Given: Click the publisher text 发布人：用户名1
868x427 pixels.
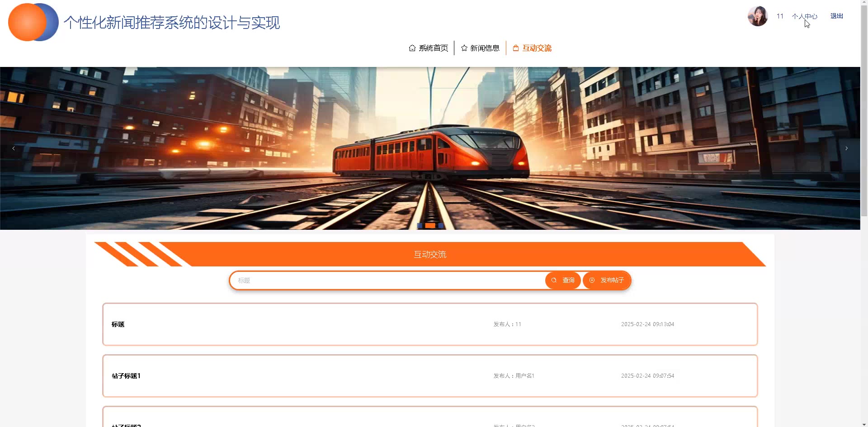Looking at the screenshot, I should pyautogui.click(x=514, y=376).
